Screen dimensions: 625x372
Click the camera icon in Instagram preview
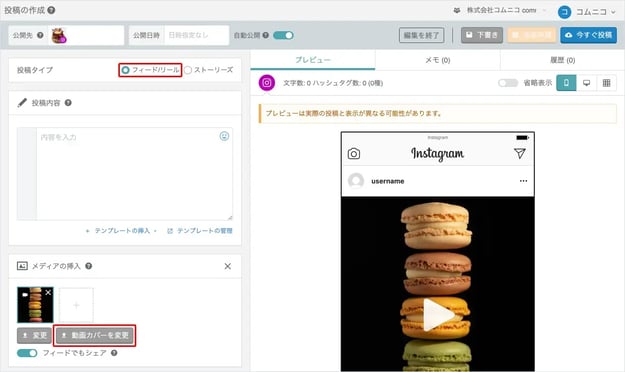[354, 154]
